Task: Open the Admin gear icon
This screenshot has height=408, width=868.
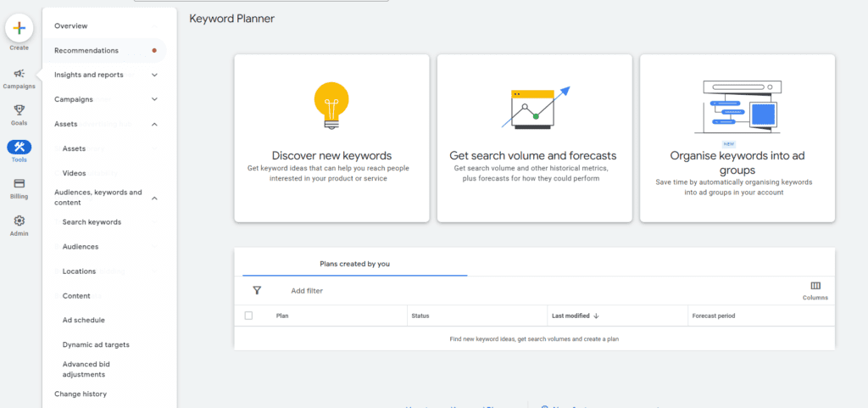Action: pyautogui.click(x=19, y=221)
